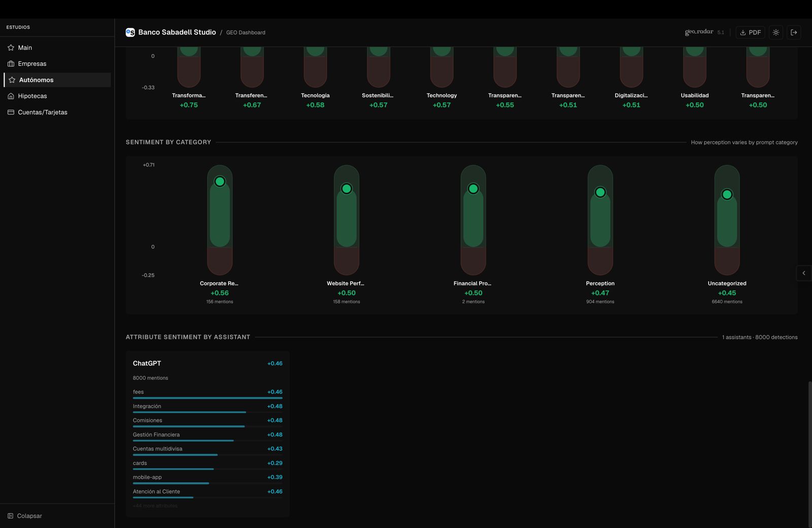The width and height of the screenshot is (812, 528).
Task: Collapse the sidebar with Colapsar
Action: 29,516
